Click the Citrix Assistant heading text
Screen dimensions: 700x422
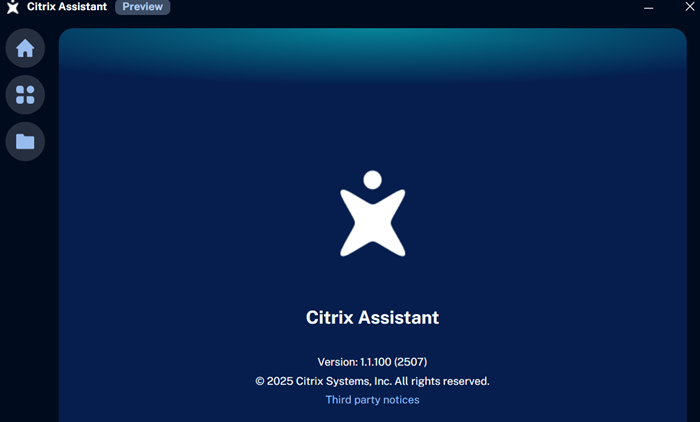[372, 318]
